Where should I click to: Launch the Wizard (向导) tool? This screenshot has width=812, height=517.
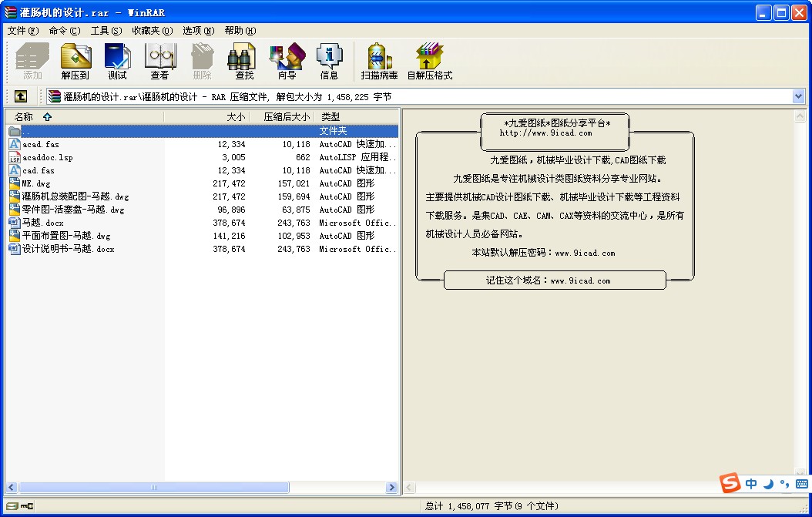pos(287,61)
